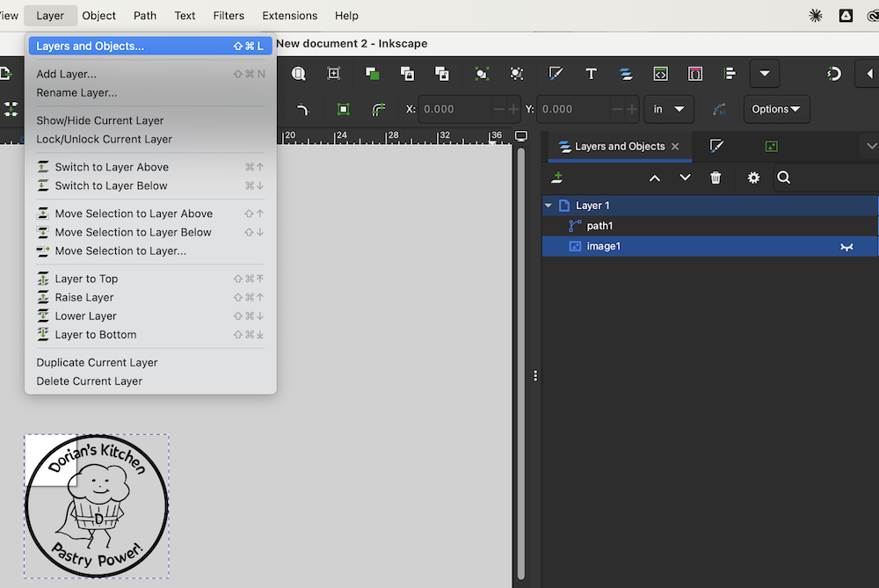879x588 pixels.
Task: Open Layers and Objects from toolbar icon
Action: pyautogui.click(x=626, y=74)
